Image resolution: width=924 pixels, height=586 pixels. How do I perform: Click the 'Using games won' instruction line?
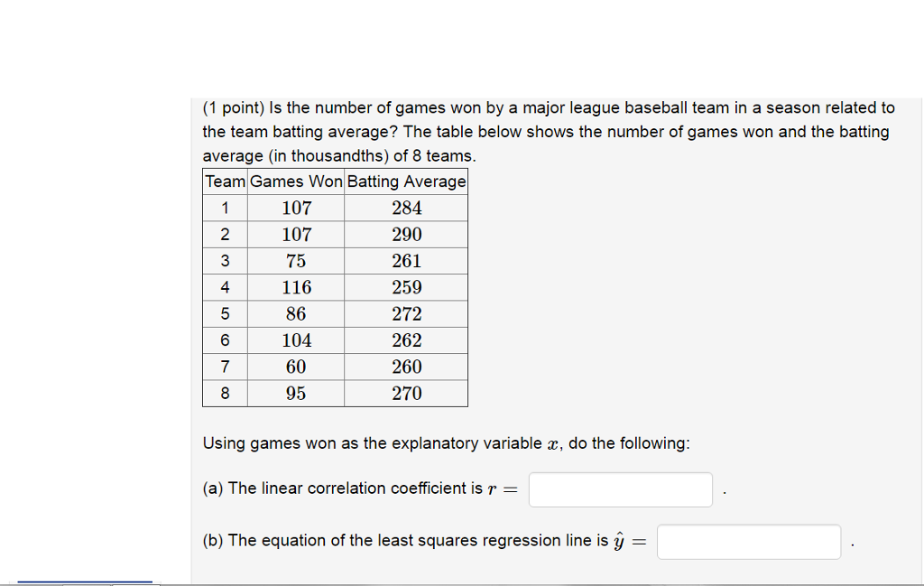click(446, 443)
